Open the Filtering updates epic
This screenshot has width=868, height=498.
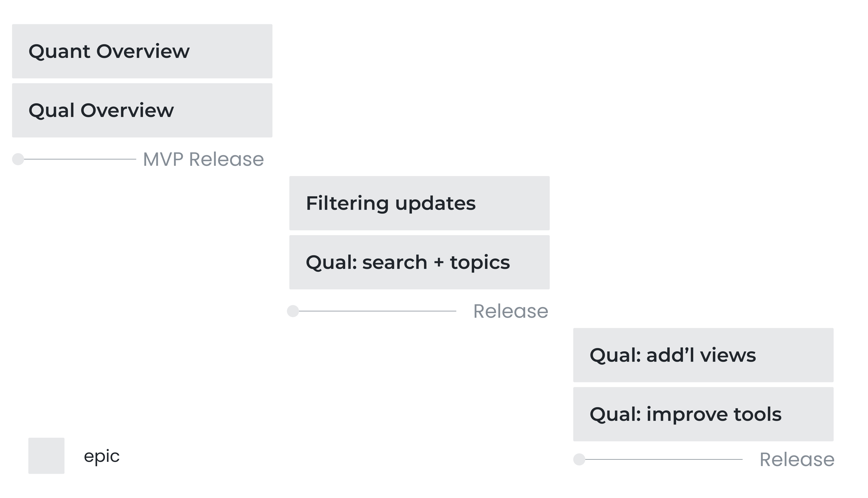click(420, 203)
